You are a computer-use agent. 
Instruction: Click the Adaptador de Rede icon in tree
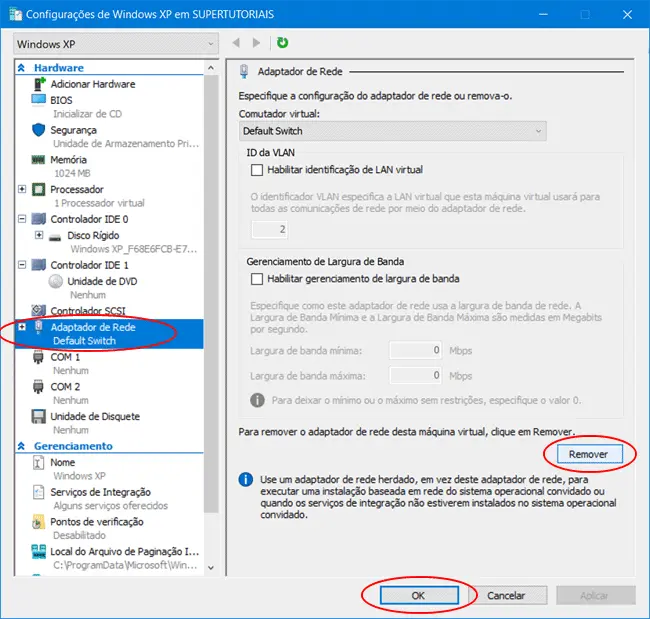tap(39, 327)
